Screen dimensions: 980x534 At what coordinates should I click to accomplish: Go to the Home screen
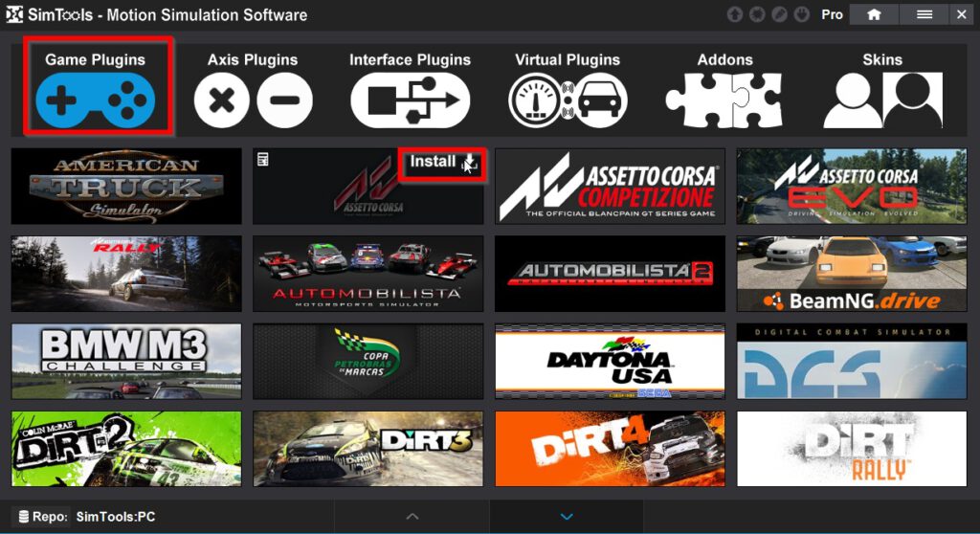tap(874, 14)
